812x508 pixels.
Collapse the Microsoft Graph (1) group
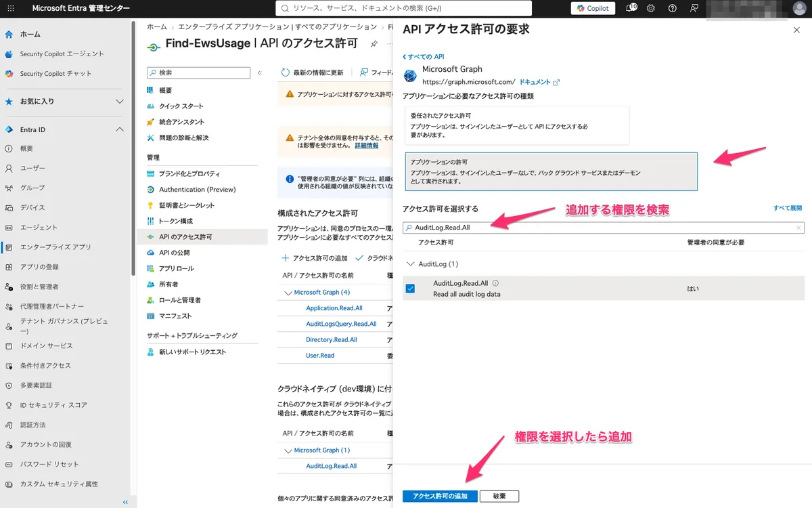(x=289, y=450)
